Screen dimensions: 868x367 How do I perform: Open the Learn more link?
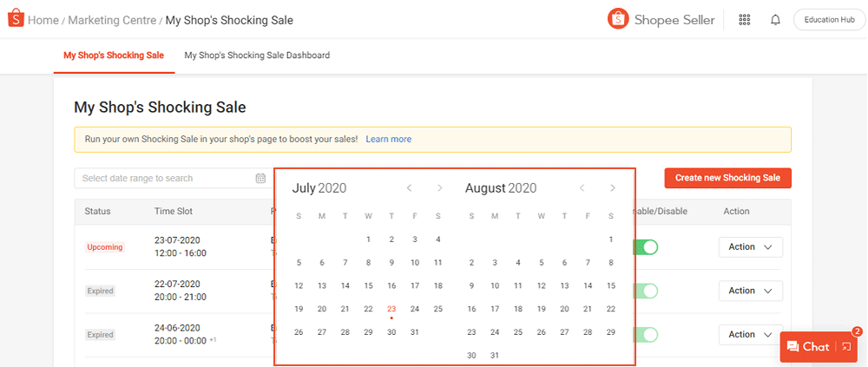[x=388, y=139]
